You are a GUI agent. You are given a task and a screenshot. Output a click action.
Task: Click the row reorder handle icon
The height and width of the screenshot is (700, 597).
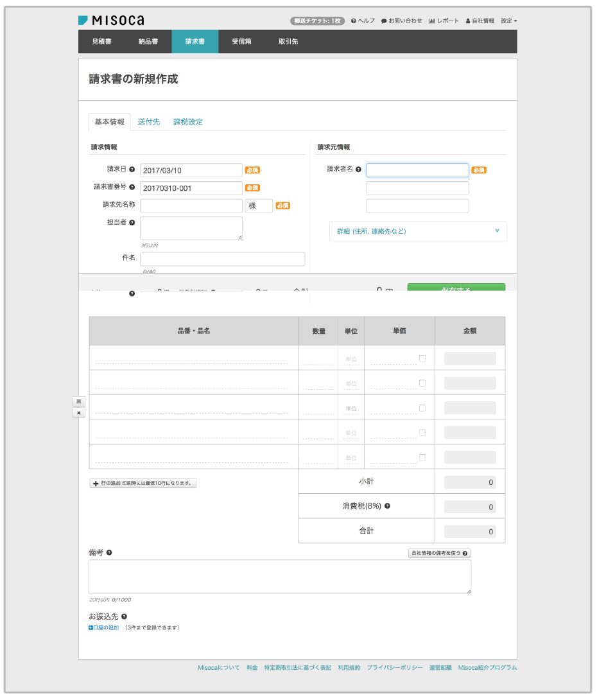(79, 401)
